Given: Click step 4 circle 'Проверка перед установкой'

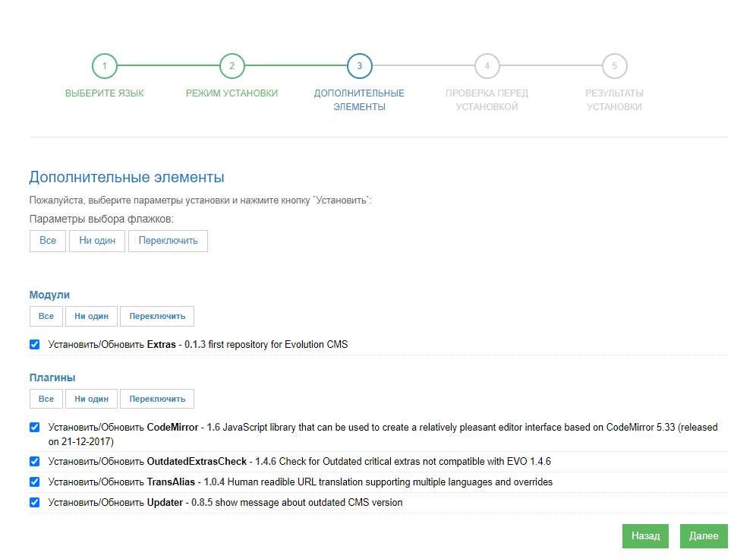Looking at the screenshot, I should (x=487, y=66).
